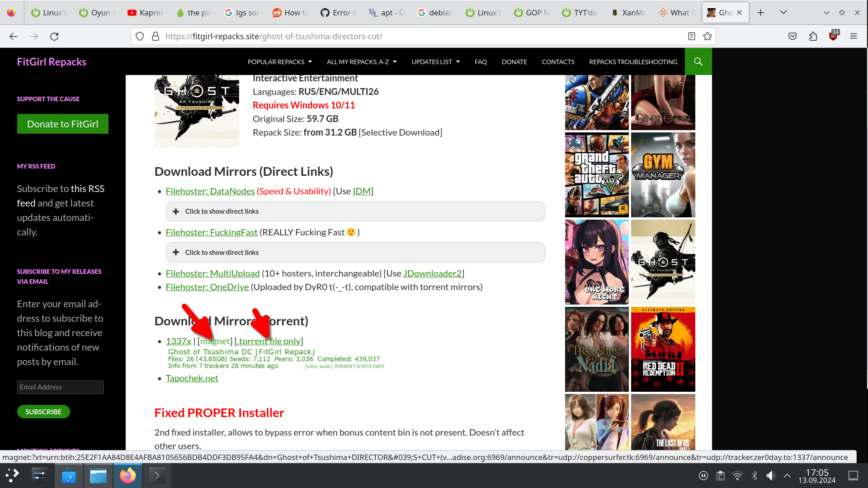
Task: Open the Dolphin file manager from taskbar
Action: (x=98, y=476)
